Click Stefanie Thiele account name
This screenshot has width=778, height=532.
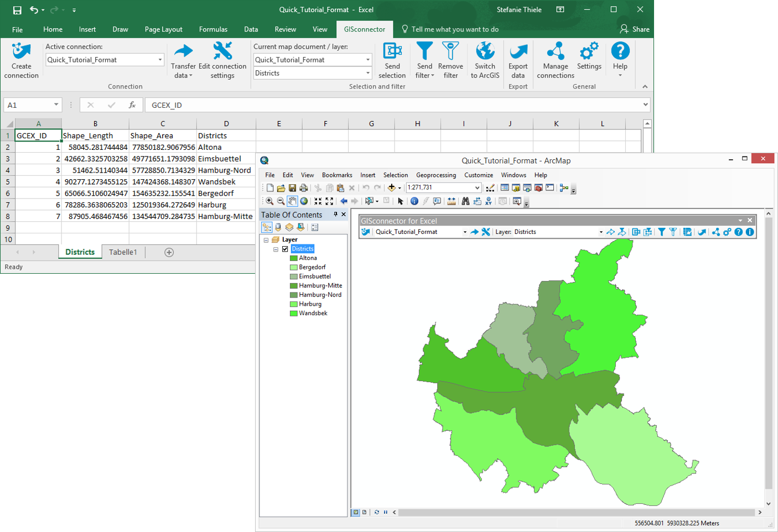pyautogui.click(x=519, y=10)
